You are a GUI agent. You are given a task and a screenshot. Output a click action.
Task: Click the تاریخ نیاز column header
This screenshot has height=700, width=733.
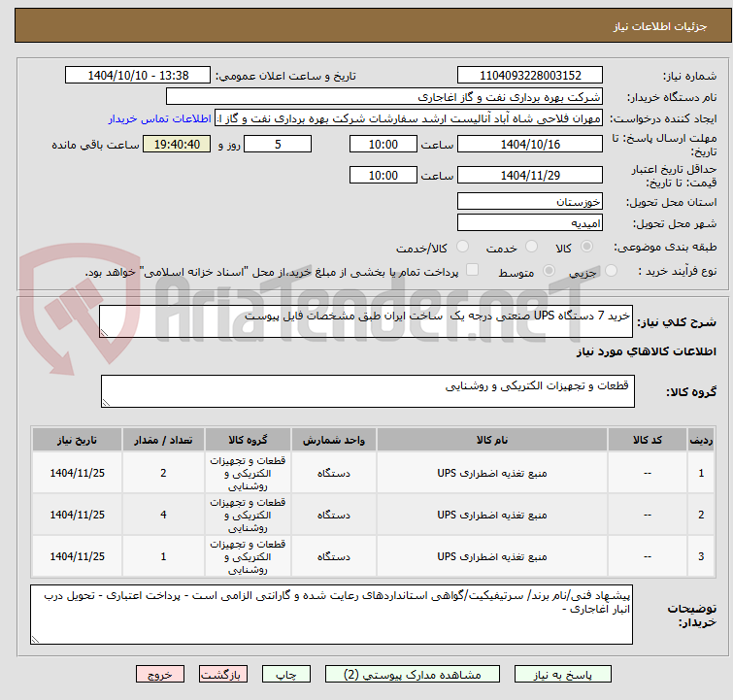point(77,440)
